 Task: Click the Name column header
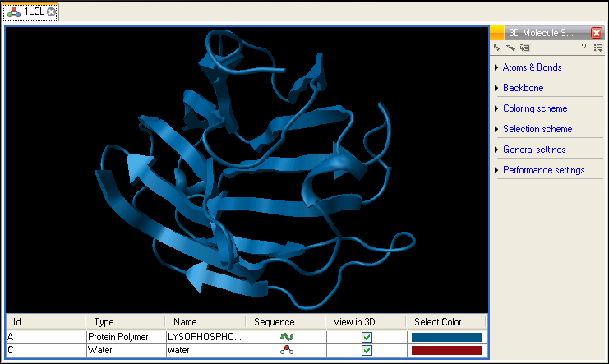[205, 322]
